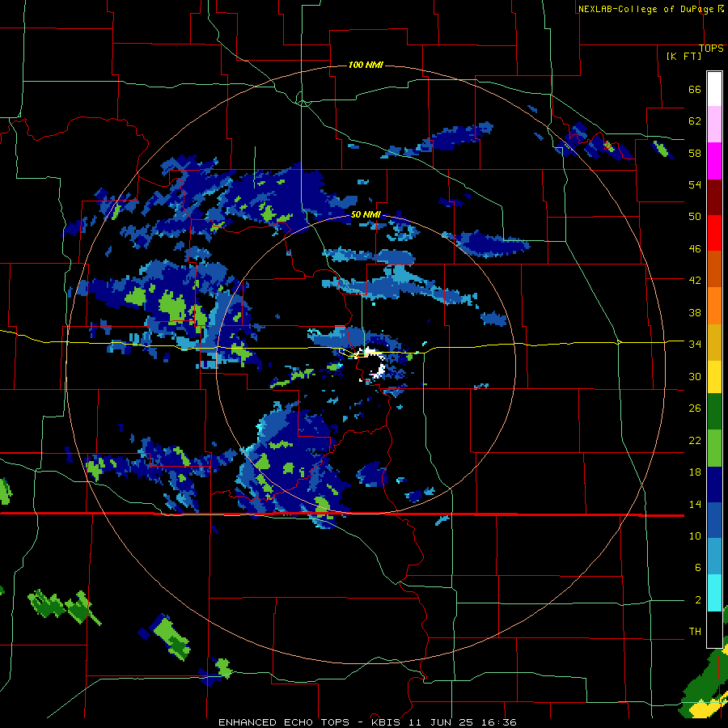Click the legend value 18
728x728 pixels.
[695, 472]
